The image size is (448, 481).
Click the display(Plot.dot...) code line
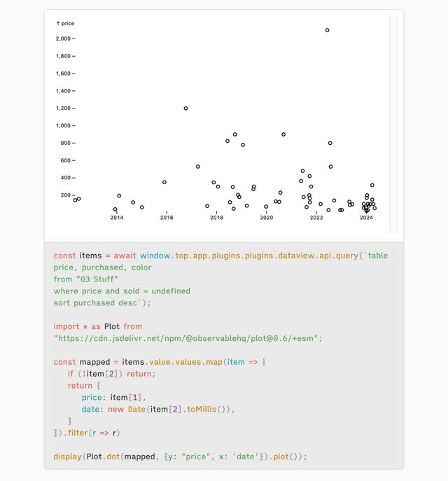click(x=180, y=456)
